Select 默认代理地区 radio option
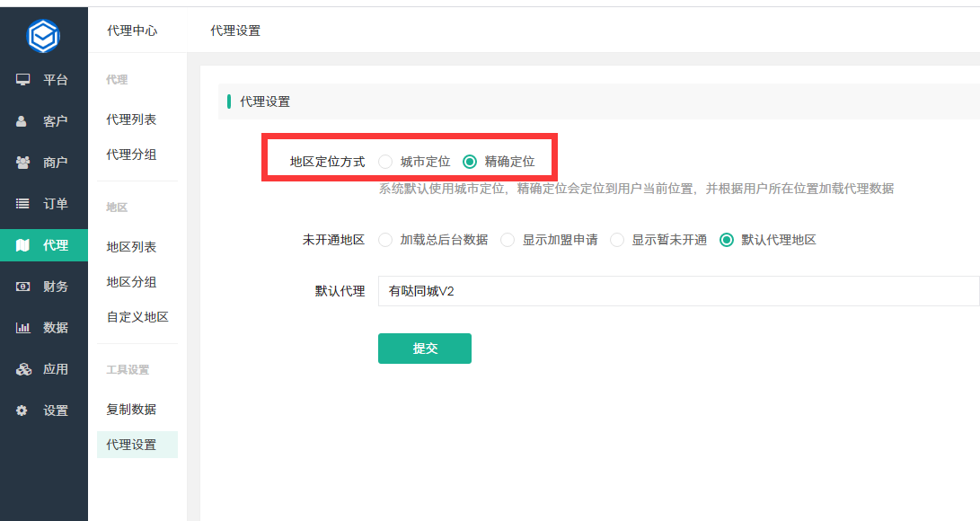Viewport: 980px width, 521px height. 727,240
